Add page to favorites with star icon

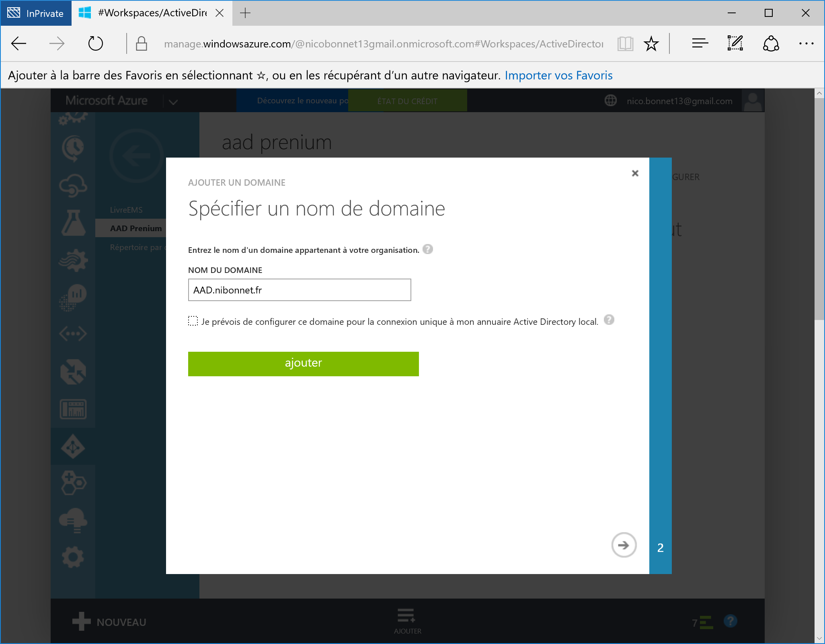[x=651, y=43]
